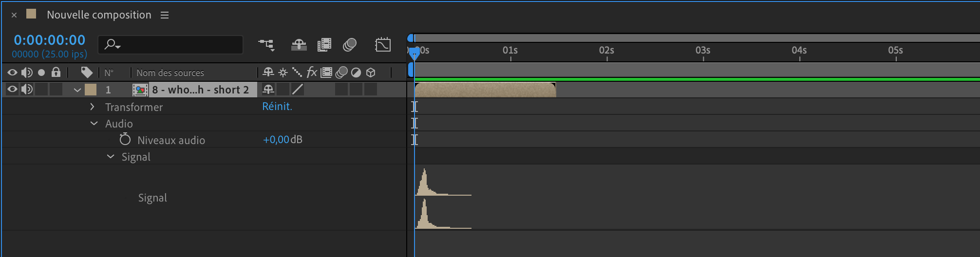Click Réinit. to reset Transformer
Viewport: 980px width, 257px height.
[x=277, y=106]
